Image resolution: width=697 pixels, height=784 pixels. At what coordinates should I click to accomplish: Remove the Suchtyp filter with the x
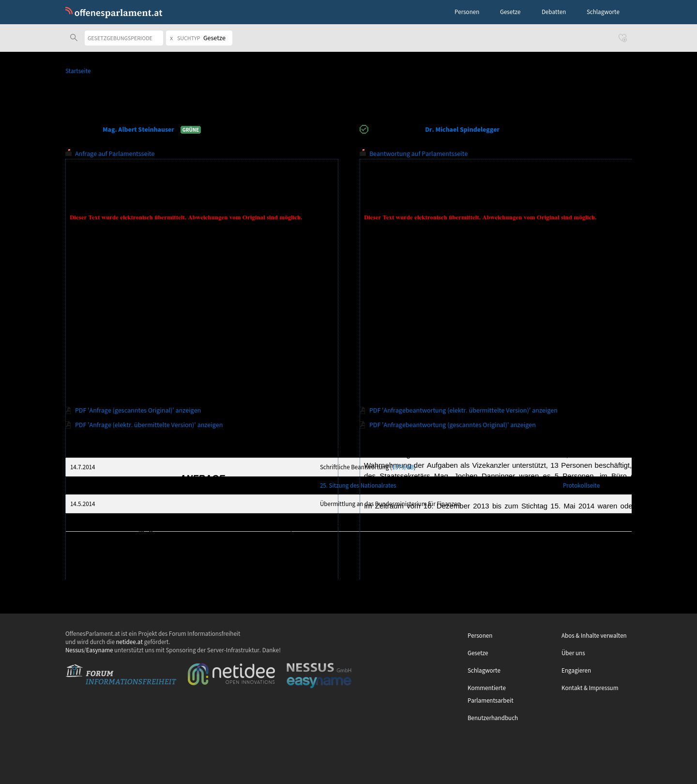pyautogui.click(x=171, y=38)
